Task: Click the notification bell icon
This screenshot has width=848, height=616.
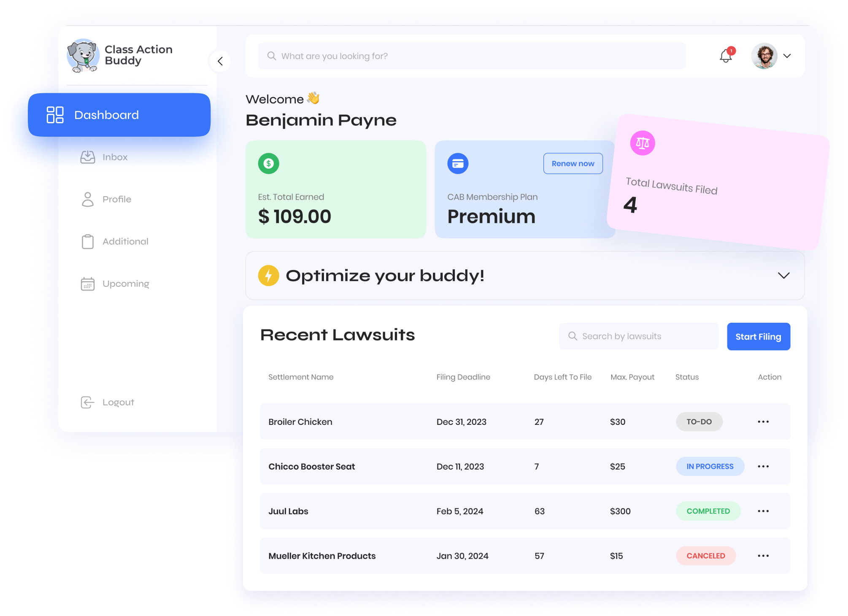Action: coord(726,56)
